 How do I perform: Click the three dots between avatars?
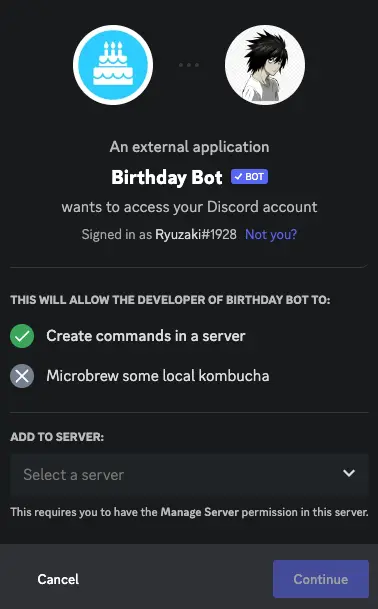tap(189, 65)
